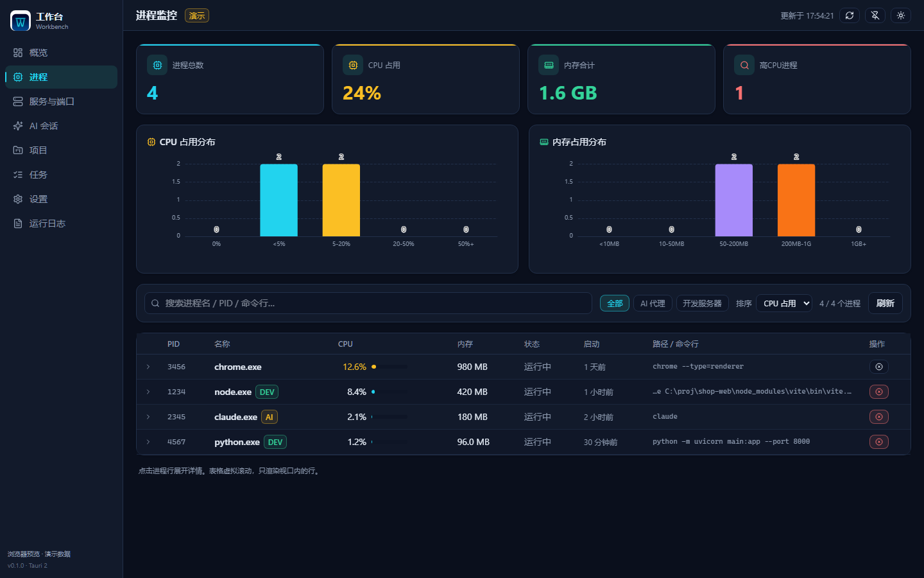Image resolution: width=924 pixels, height=578 pixels.
Task: Click the orange 200MB-1G memory bar
Action: click(x=796, y=200)
